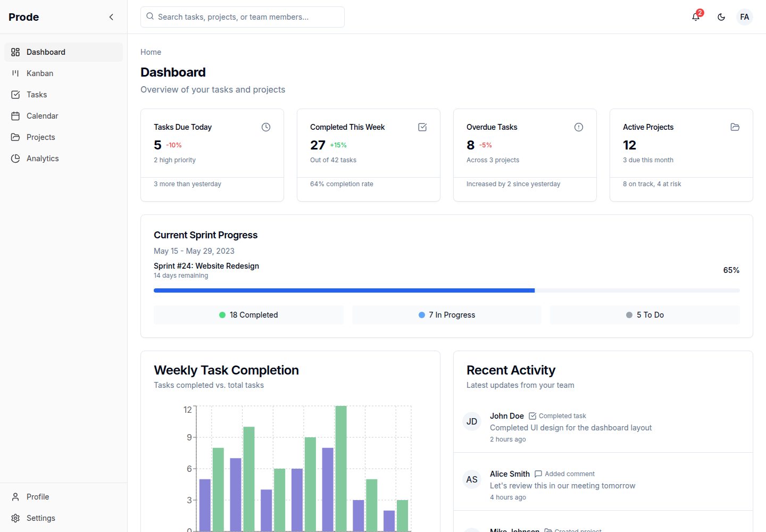Viewport: 766px width, 532px height.
Task: Click the sprint progress bar at 65%
Action: pos(447,290)
